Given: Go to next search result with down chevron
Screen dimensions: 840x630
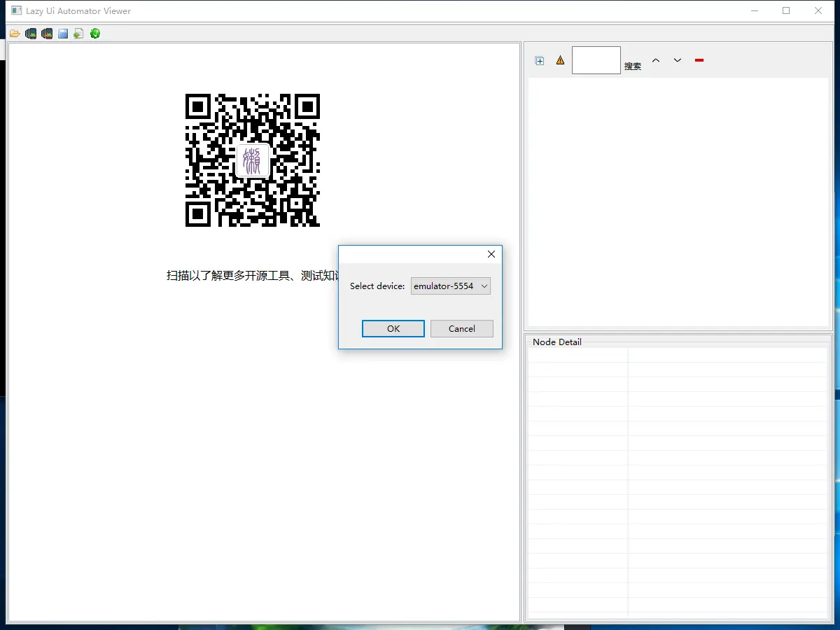Looking at the screenshot, I should click(678, 60).
